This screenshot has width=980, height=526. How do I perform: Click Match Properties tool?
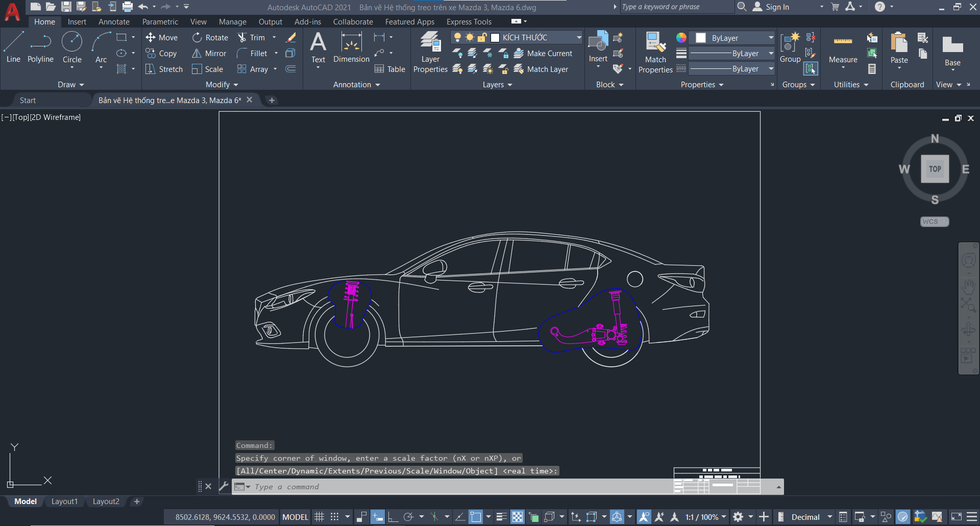tap(655, 52)
